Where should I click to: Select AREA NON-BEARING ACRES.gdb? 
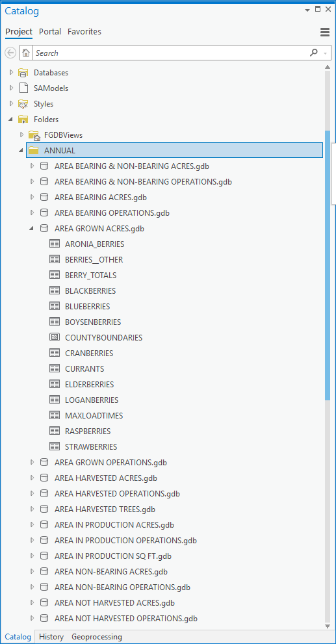pyautogui.click(x=111, y=572)
